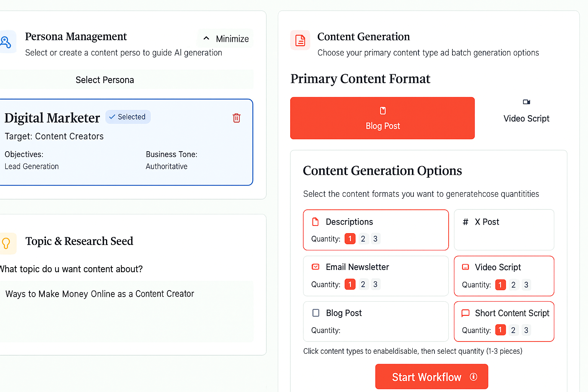Select Blog Post as primary content format

coord(382,118)
